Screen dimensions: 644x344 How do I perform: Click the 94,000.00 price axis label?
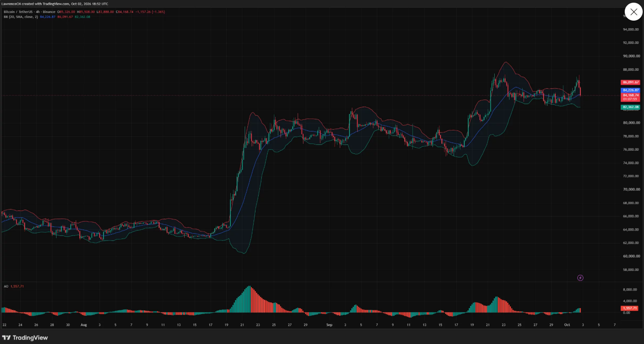pyautogui.click(x=631, y=30)
